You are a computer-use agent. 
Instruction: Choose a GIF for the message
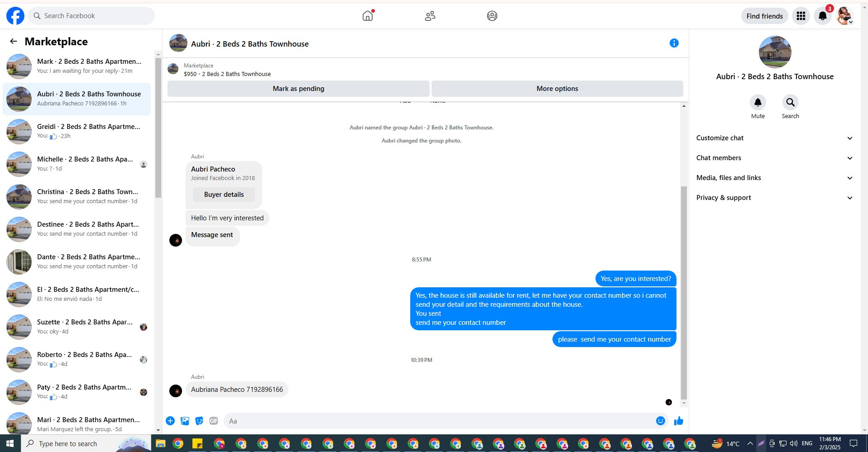(214, 421)
